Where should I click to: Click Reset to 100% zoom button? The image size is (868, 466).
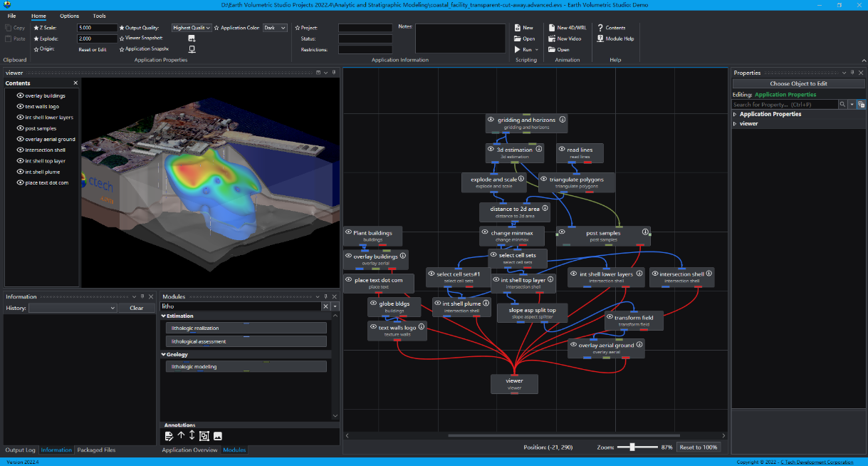pyautogui.click(x=698, y=447)
